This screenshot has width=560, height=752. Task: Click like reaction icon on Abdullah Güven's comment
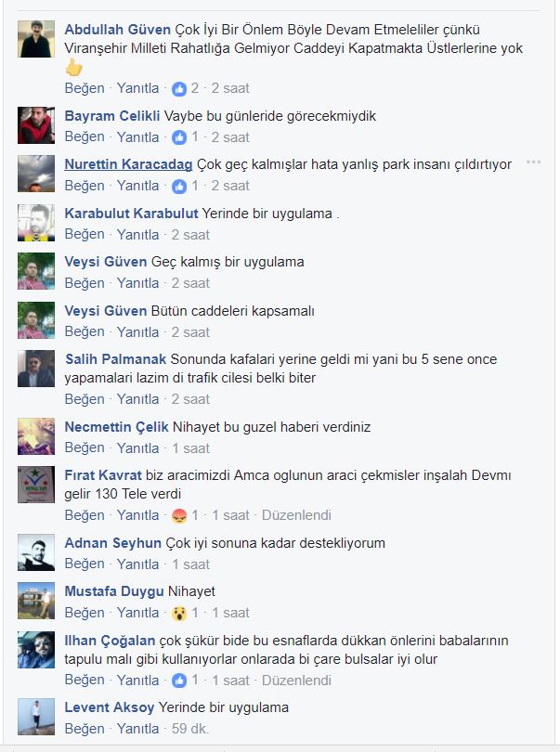[x=179, y=89]
